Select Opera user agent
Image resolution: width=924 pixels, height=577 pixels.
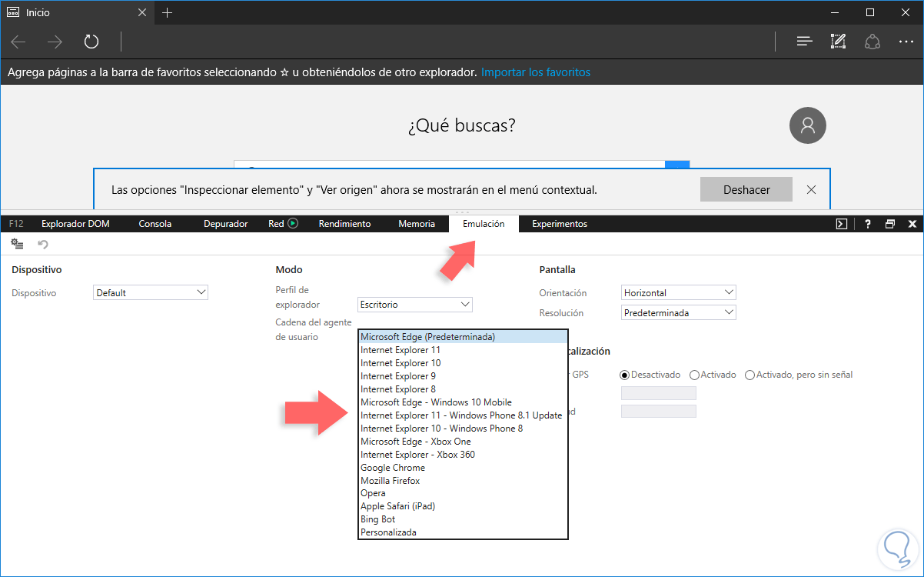click(463, 493)
